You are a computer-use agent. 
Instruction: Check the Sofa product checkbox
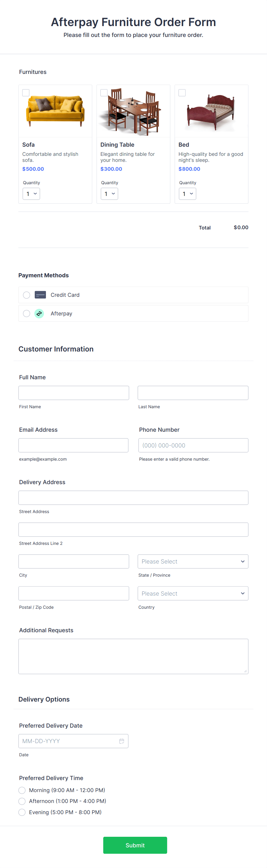pos(26,92)
